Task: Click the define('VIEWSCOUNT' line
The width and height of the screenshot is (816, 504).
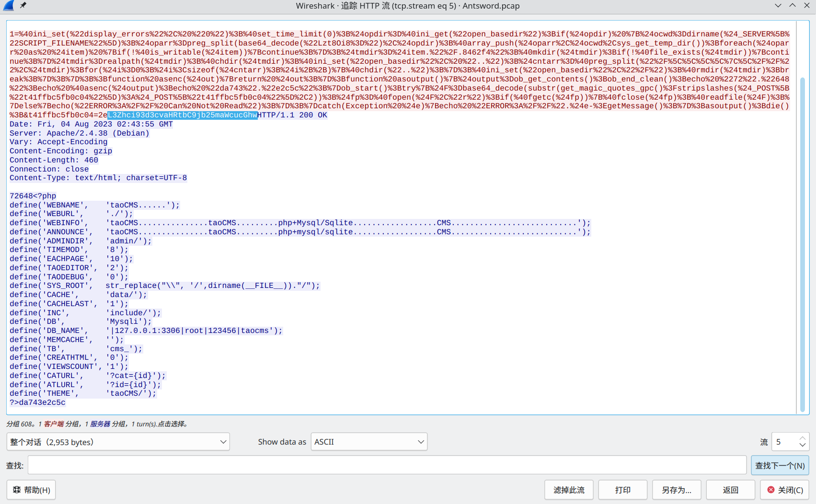Action: 69,367
